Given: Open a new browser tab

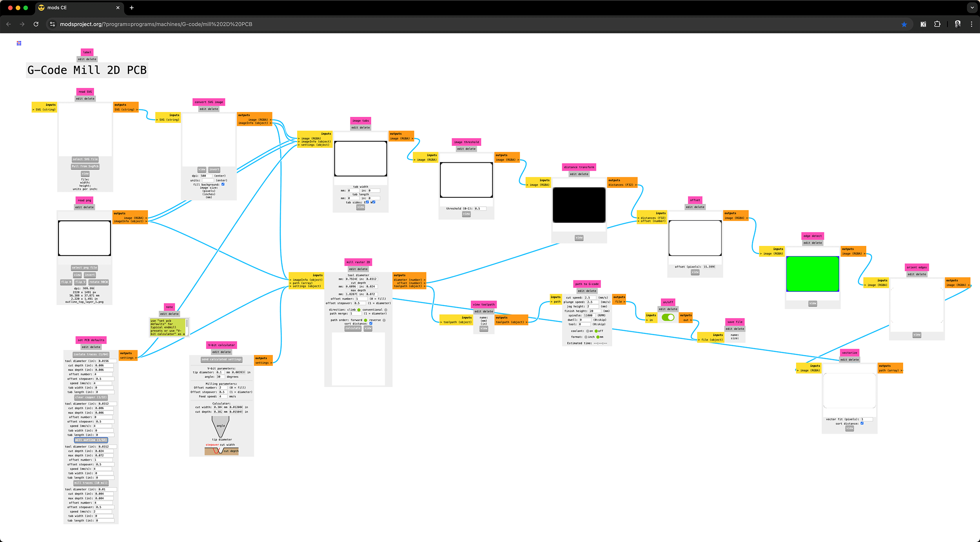Looking at the screenshot, I should (132, 8).
